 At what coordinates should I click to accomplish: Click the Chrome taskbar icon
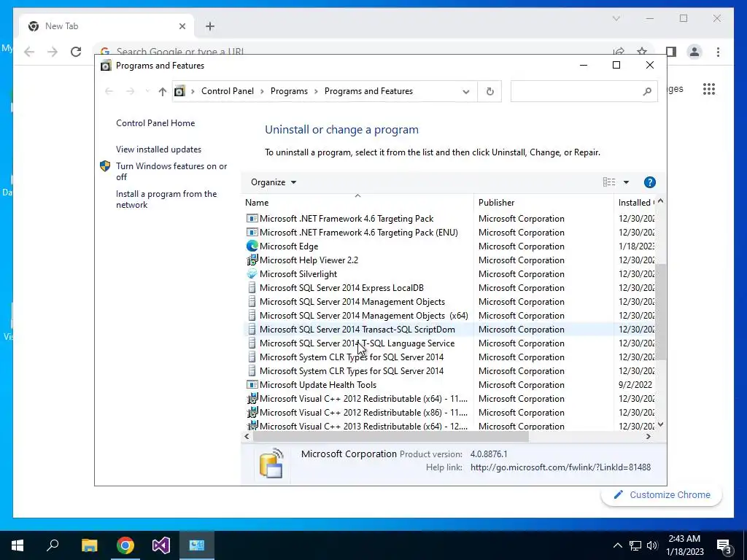tap(125, 545)
